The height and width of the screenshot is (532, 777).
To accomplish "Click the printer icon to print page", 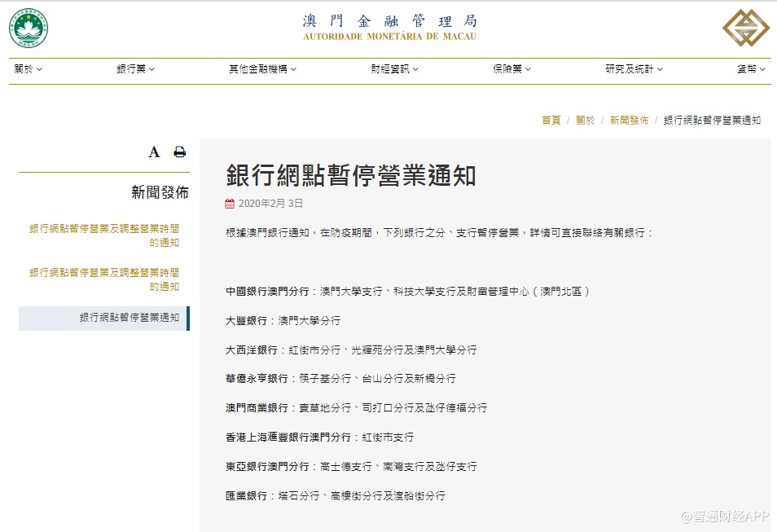I will tap(180, 152).
